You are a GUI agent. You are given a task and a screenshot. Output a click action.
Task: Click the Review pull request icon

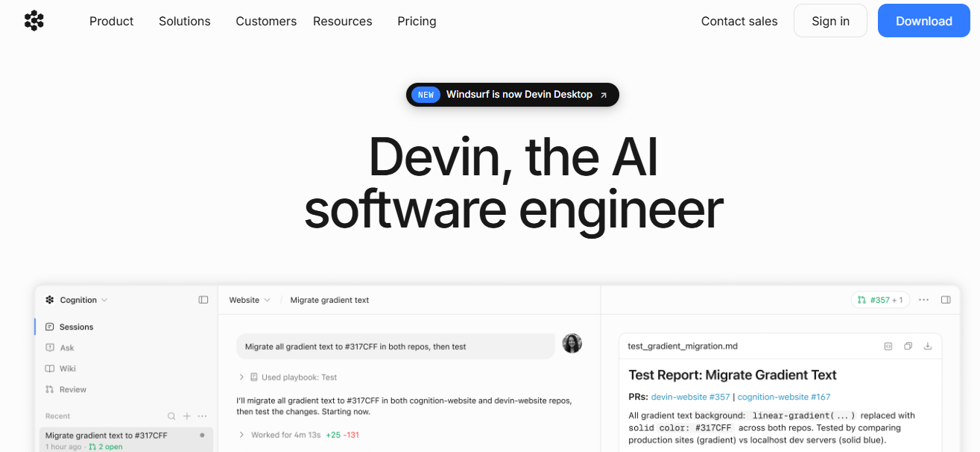click(50, 389)
